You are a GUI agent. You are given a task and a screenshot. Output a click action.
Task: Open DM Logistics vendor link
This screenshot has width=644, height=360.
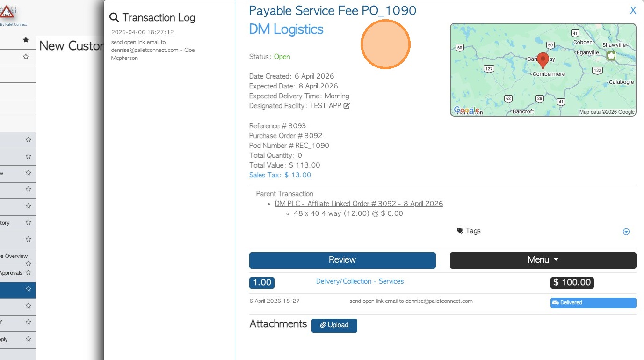tap(286, 29)
